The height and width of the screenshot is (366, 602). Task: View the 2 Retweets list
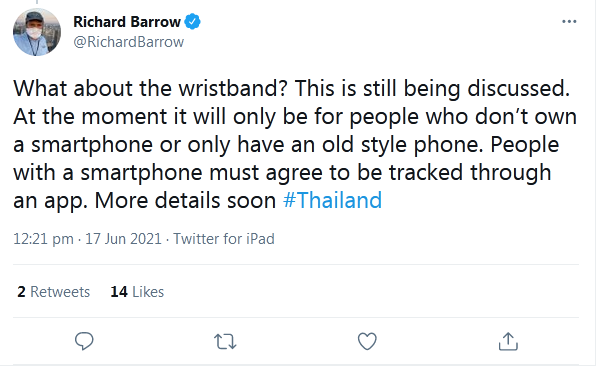(x=53, y=292)
